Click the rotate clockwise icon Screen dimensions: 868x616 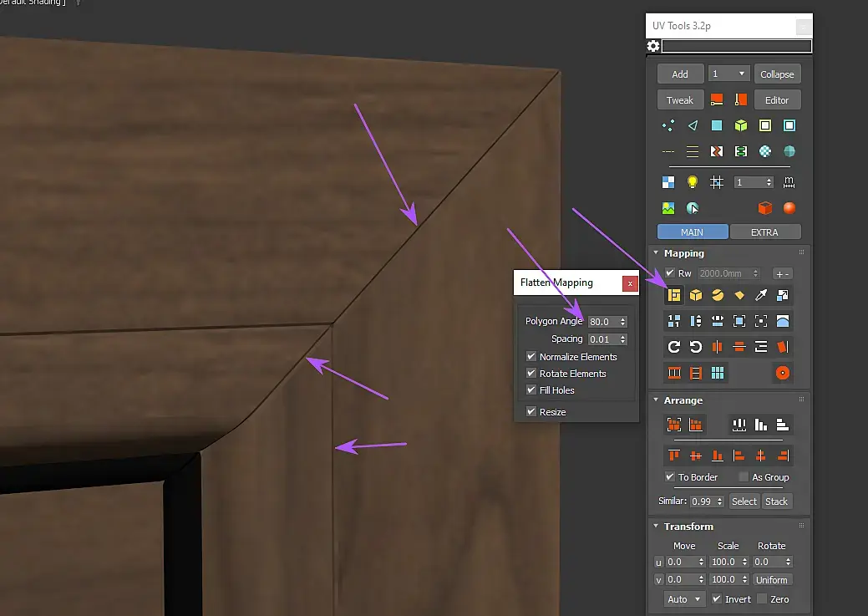[x=673, y=347]
